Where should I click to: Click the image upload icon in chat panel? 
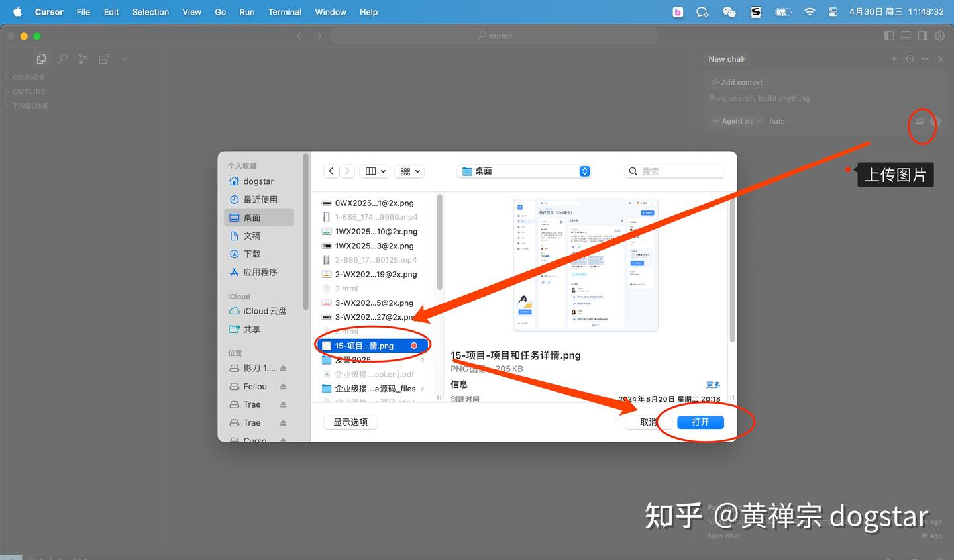coord(920,121)
